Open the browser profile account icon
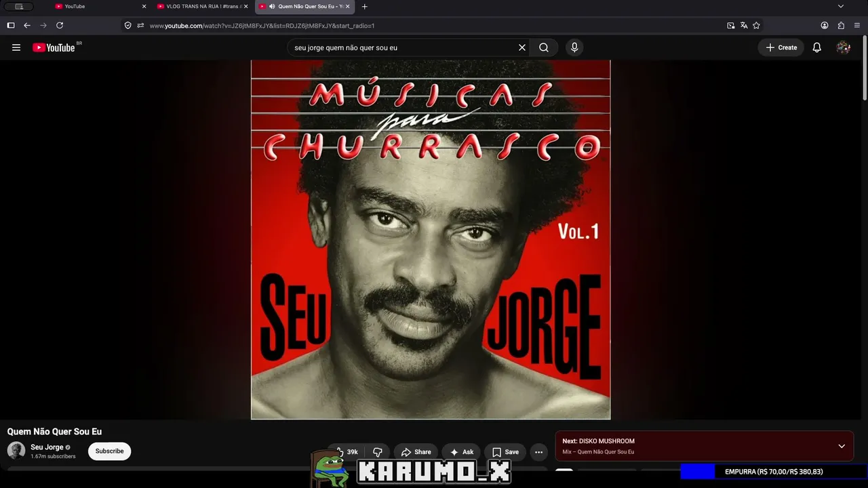The image size is (868, 488). point(825,26)
